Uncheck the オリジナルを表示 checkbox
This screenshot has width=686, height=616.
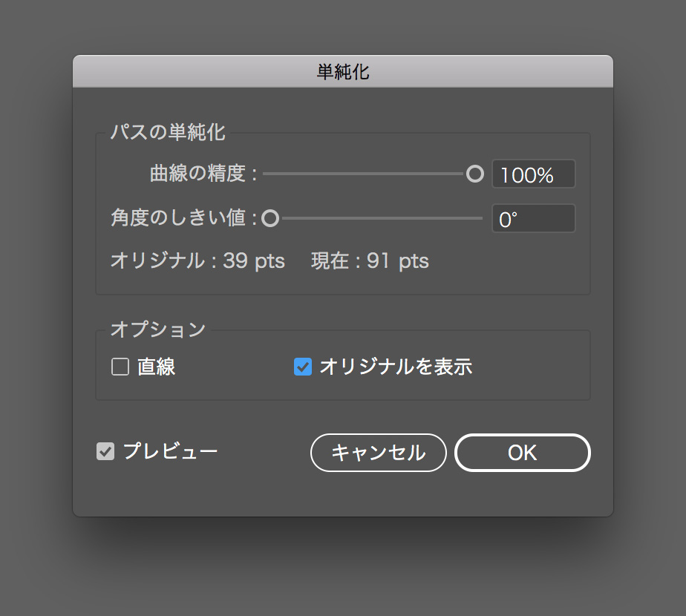(x=303, y=367)
